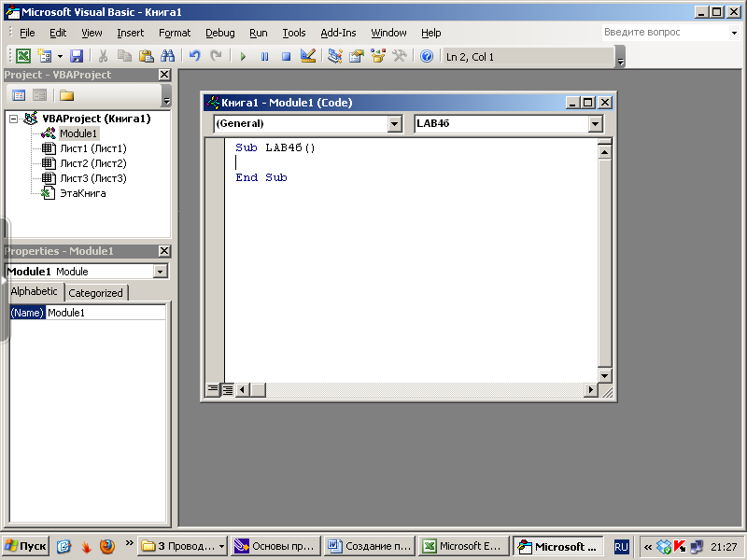This screenshot has height=560, width=747.
Task: Select Module1 in project tree
Action: (78, 133)
